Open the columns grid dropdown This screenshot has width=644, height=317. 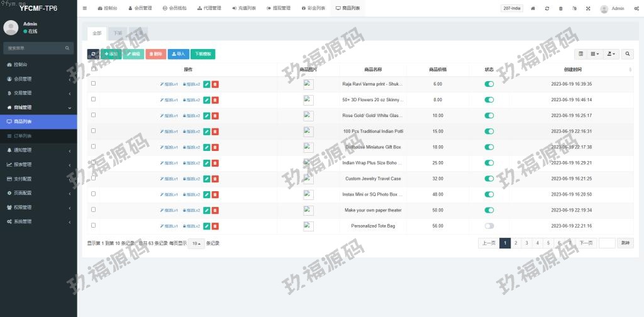[595, 54]
